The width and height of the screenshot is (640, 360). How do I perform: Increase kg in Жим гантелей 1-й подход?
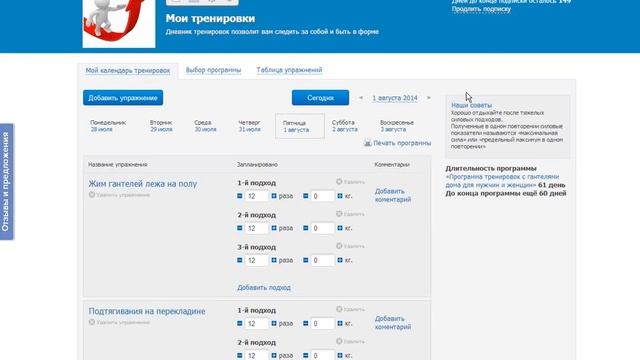[x=340, y=196]
